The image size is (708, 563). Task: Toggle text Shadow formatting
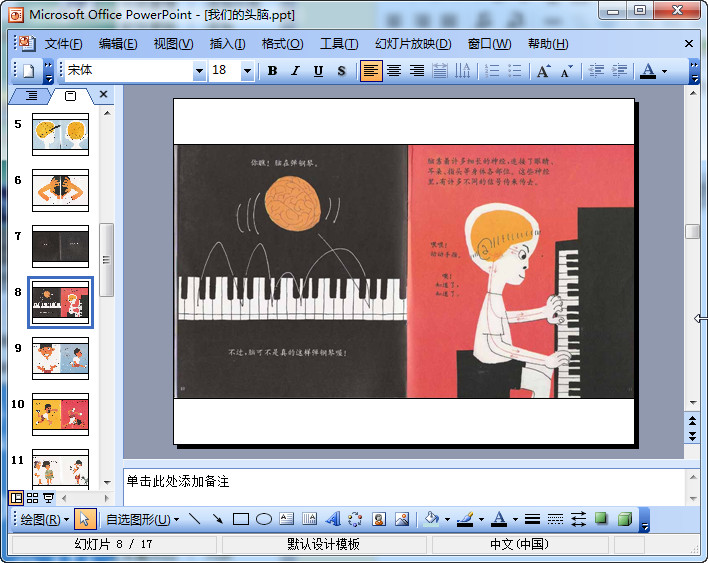(x=341, y=71)
